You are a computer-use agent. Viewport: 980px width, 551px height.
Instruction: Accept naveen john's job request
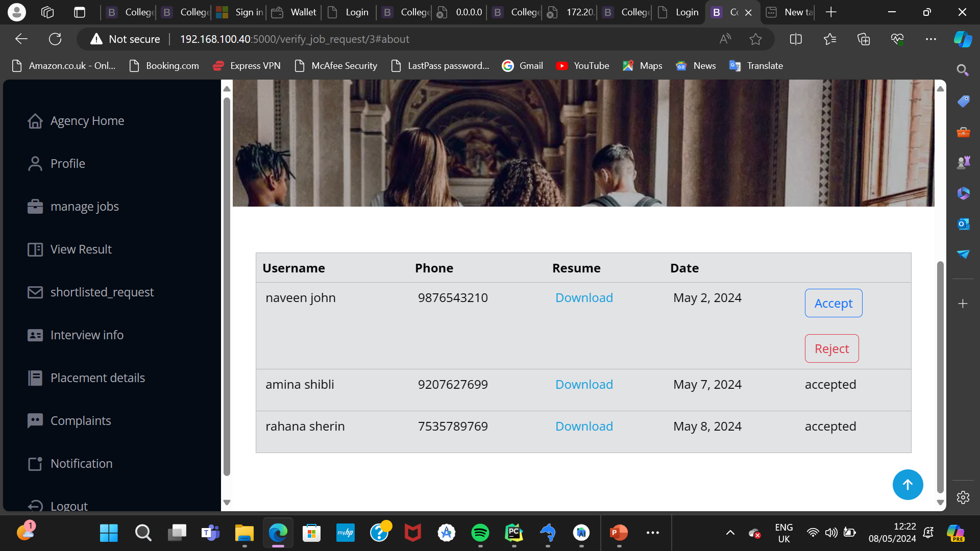pyautogui.click(x=833, y=303)
